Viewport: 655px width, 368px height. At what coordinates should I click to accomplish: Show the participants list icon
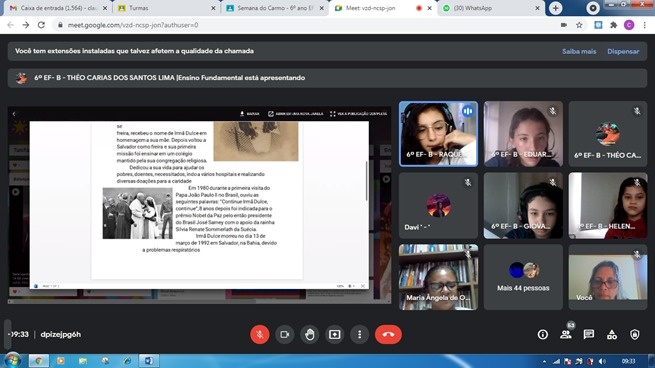point(566,335)
